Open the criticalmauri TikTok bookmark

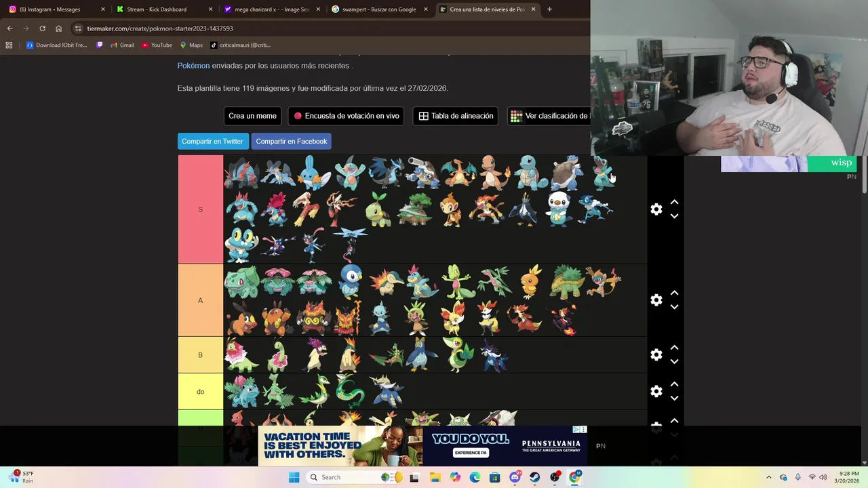point(240,45)
